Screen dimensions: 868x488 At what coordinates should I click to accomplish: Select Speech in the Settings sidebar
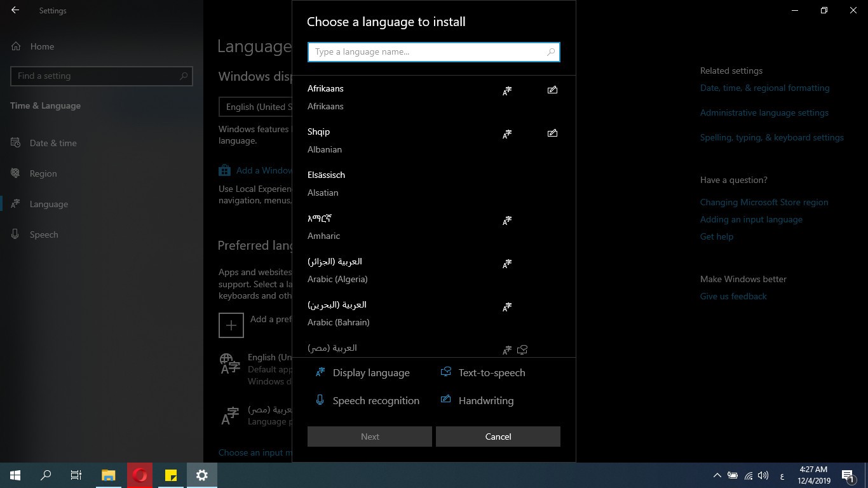point(102,234)
